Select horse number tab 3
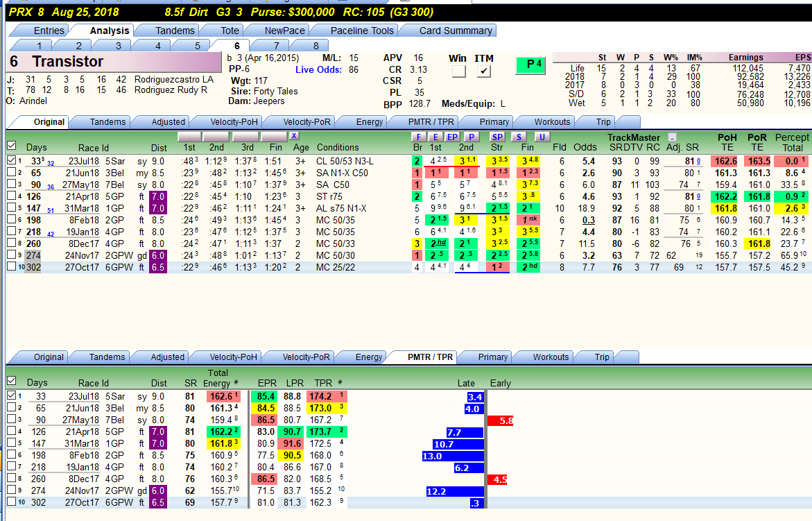This screenshot has height=521, width=812. (x=118, y=46)
